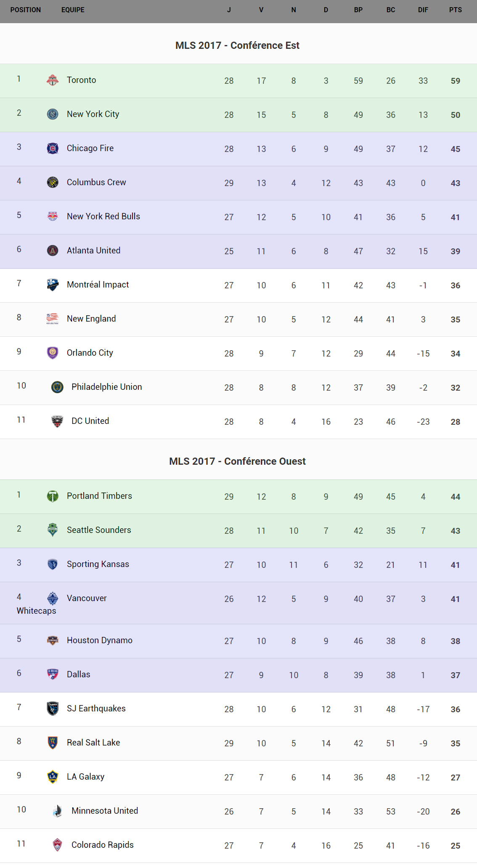Click the LA Galaxy crest icon
The height and width of the screenshot is (868, 477).
[x=53, y=777]
